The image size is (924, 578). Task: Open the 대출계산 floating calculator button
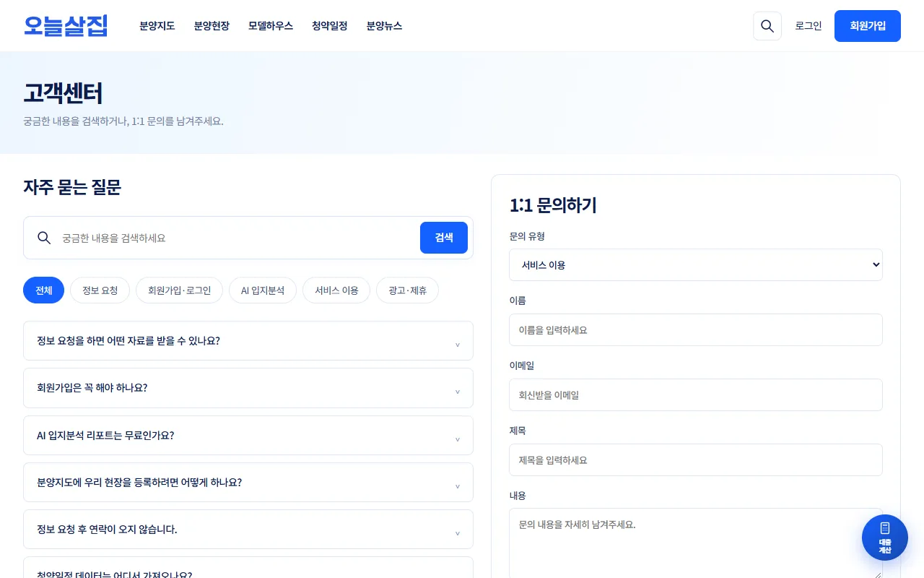[885, 538]
